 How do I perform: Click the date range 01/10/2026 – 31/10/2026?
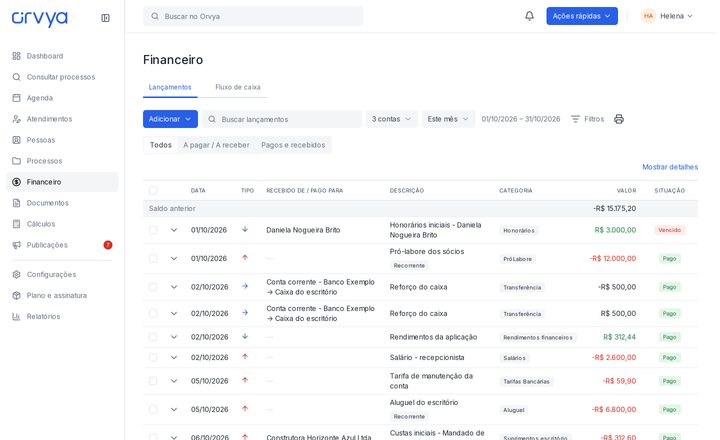pyautogui.click(x=521, y=119)
